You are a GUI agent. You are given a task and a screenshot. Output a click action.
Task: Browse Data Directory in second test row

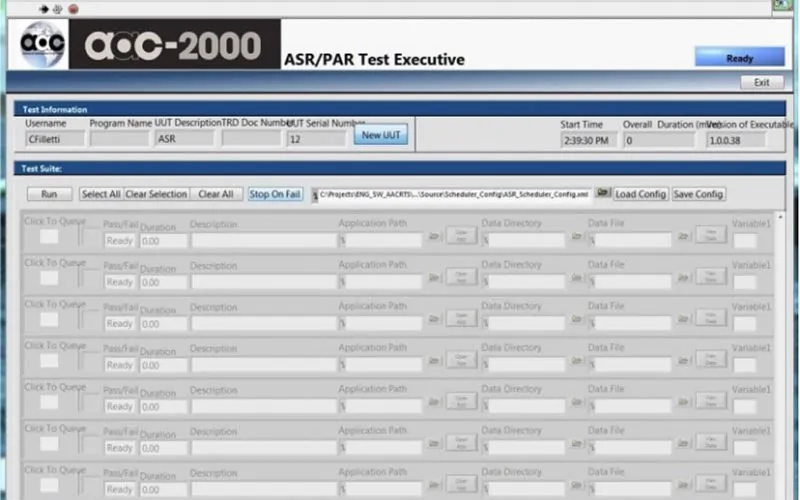pyautogui.click(x=577, y=278)
